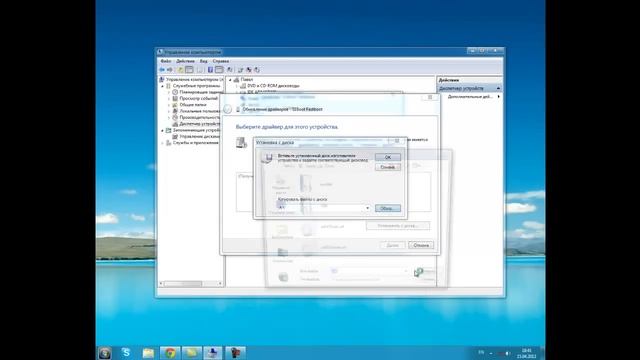The width and height of the screenshot is (640, 360).
Task: Select Local Users and Groups in tree
Action: pyautogui.click(x=196, y=111)
